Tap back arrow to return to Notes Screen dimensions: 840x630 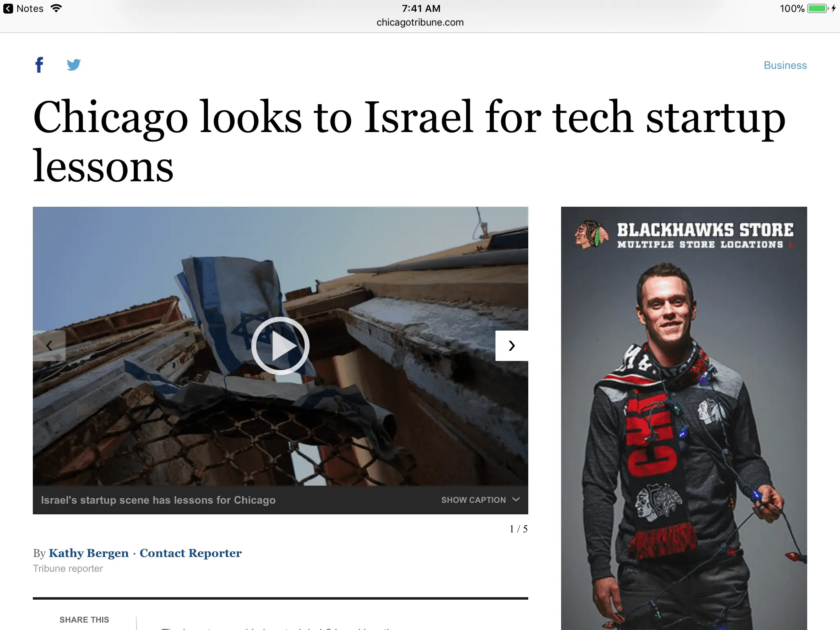(x=8, y=9)
